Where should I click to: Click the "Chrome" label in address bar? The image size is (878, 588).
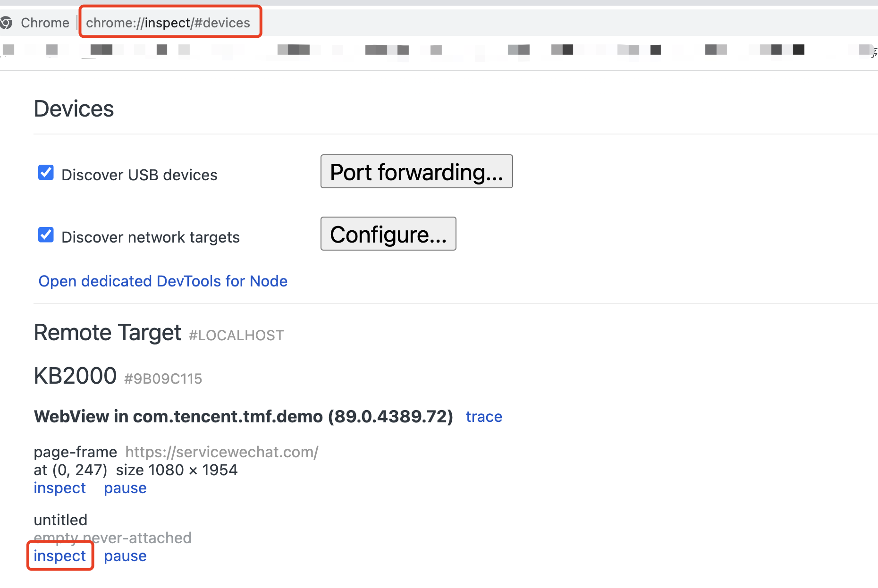coord(45,23)
